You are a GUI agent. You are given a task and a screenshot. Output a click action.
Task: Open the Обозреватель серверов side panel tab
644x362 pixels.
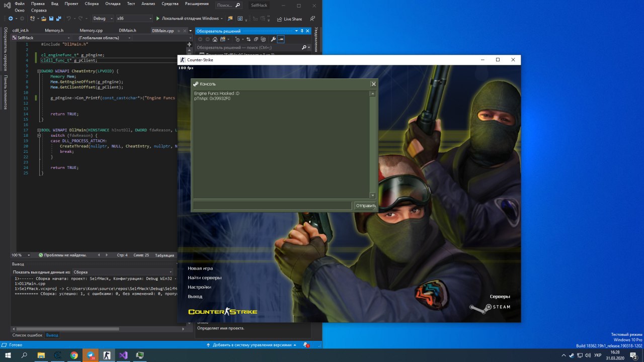coord(6,49)
